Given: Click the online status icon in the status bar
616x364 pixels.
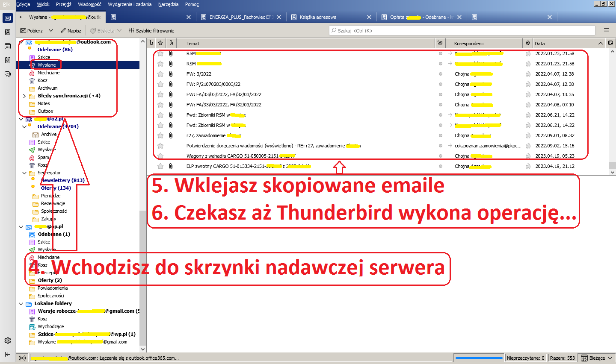Looking at the screenshot, I should (x=22, y=358).
